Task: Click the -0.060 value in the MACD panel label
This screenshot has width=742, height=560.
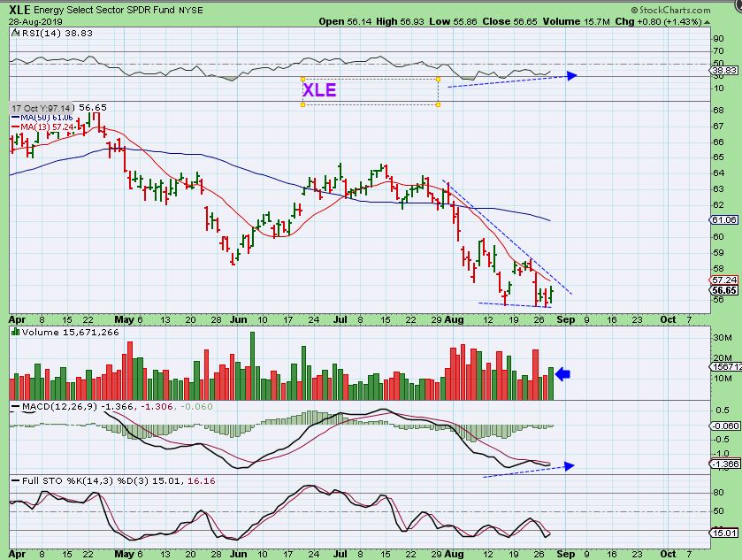Action: coord(196,407)
